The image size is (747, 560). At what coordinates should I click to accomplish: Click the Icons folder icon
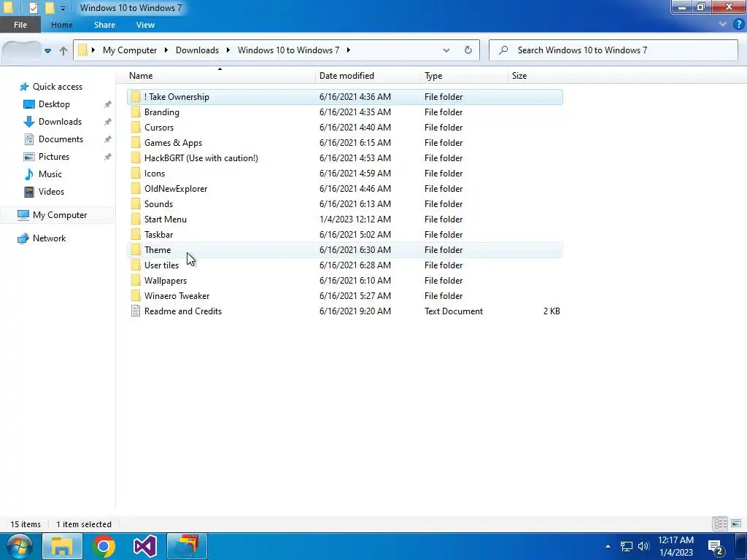pos(136,174)
